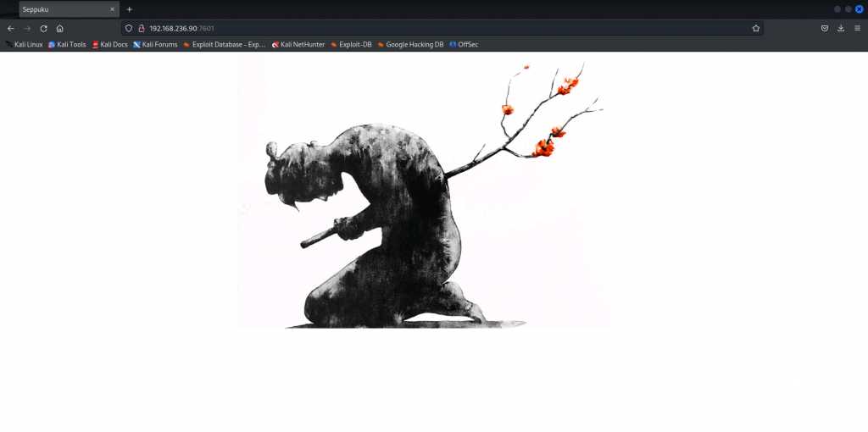Click the Forward navigation arrow
Viewport: 868px width, 432px height.
(x=27, y=28)
